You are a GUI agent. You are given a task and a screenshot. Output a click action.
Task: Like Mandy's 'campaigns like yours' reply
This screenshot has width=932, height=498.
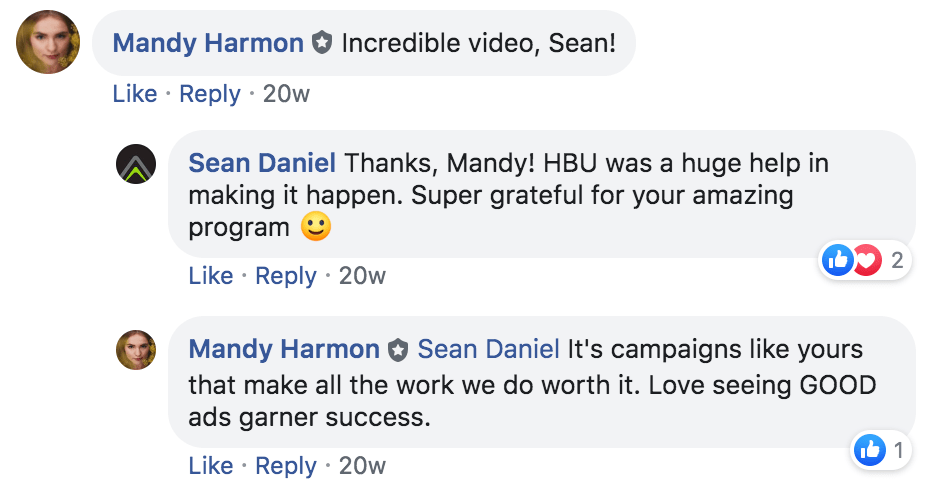(x=211, y=466)
